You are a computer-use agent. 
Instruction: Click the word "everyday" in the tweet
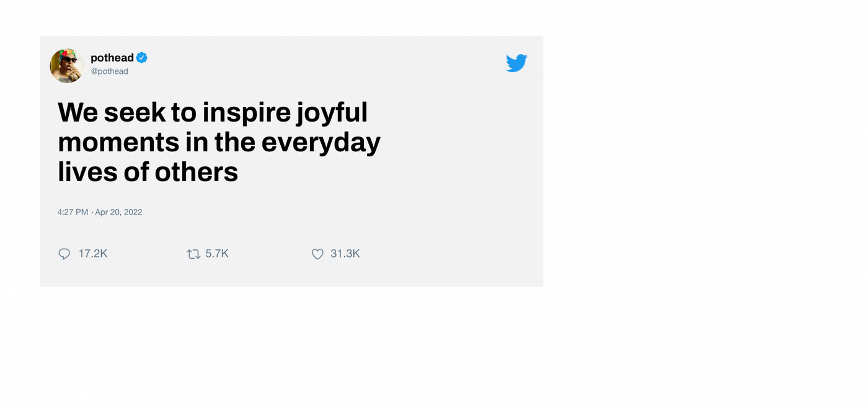coord(321,143)
